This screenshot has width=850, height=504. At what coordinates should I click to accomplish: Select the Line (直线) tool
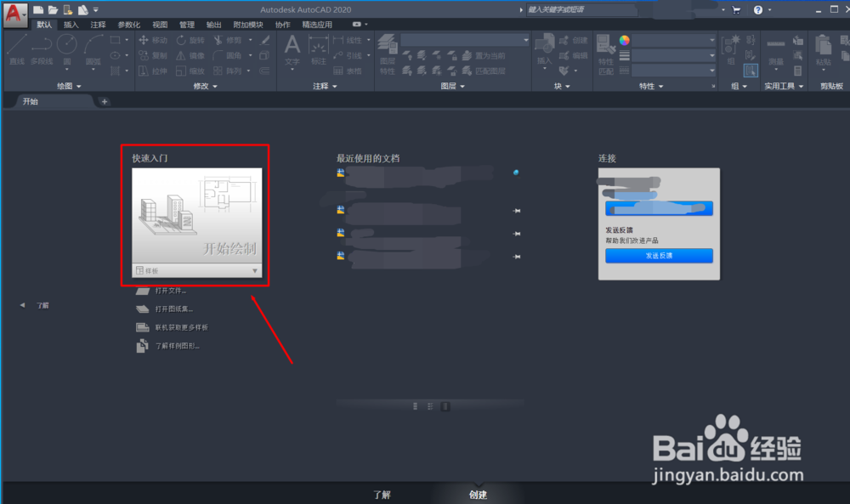pyautogui.click(x=17, y=50)
